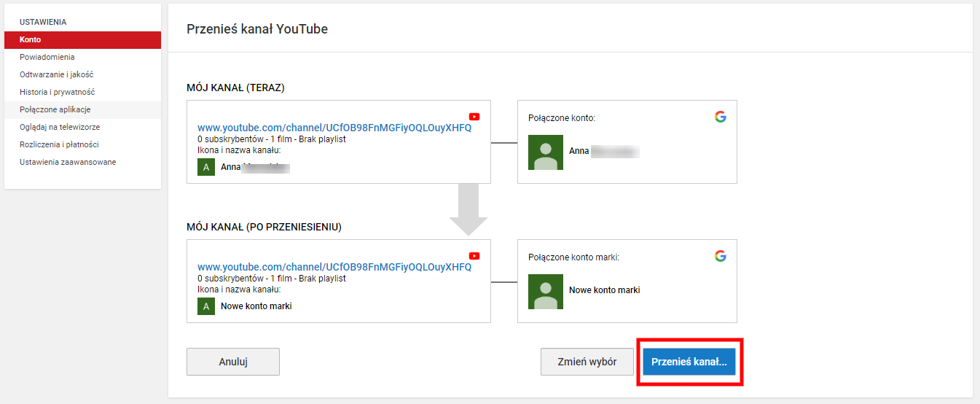Open Połączone aplikacje settings
The height and width of the screenshot is (404, 980).
tap(82, 109)
